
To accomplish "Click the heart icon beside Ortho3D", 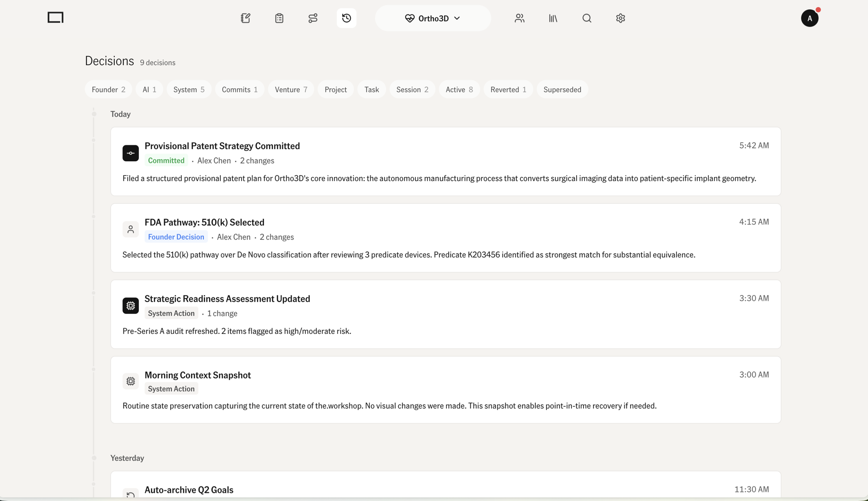I will click(409, 18).
